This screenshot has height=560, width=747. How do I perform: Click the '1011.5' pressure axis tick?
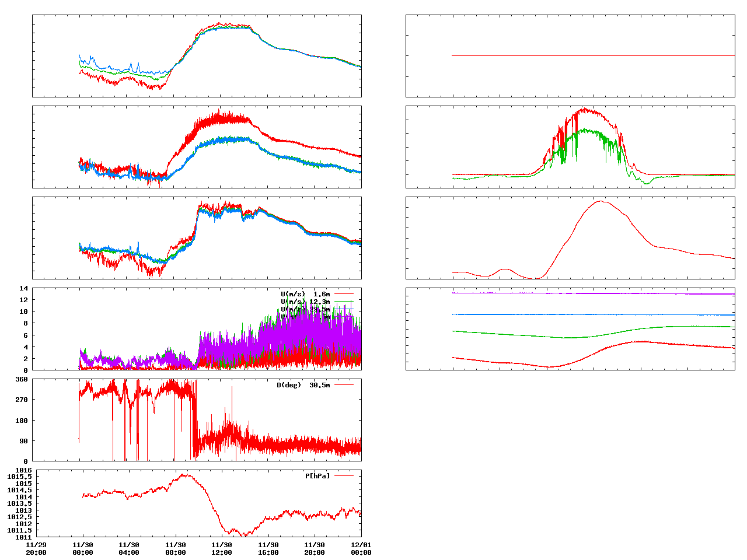tap(20, 530)
